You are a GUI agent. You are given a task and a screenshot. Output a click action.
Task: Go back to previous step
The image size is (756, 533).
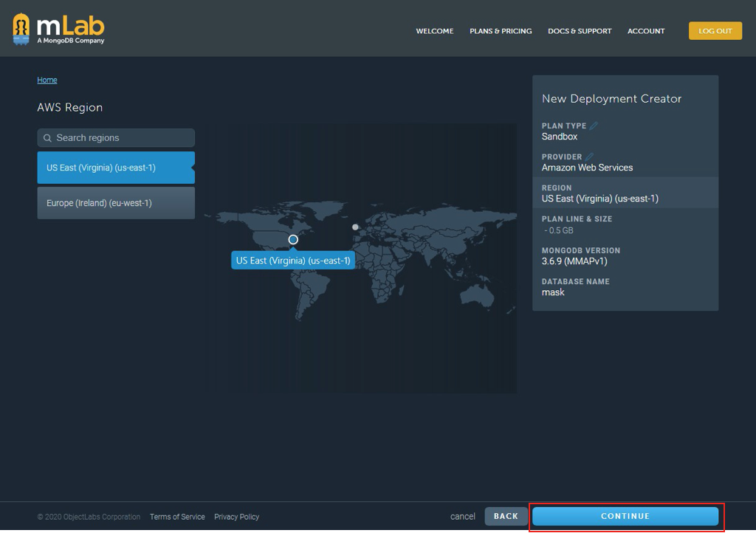click(506, 516)
